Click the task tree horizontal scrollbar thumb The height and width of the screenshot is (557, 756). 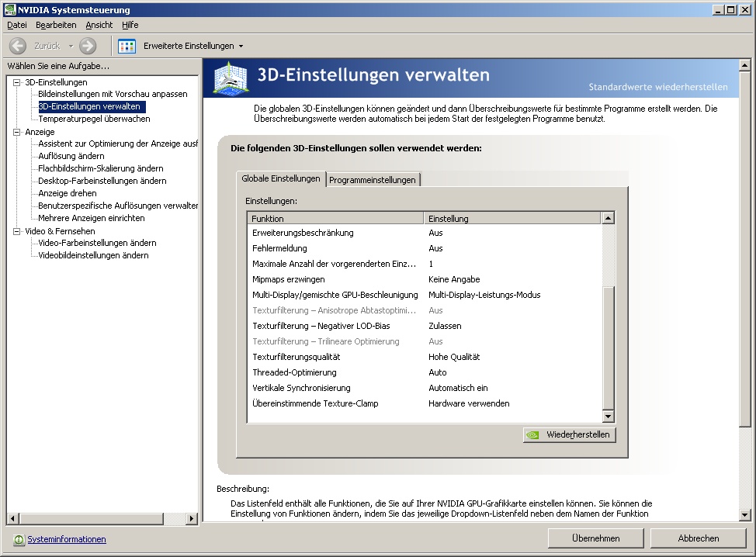(x=91, y=518)
